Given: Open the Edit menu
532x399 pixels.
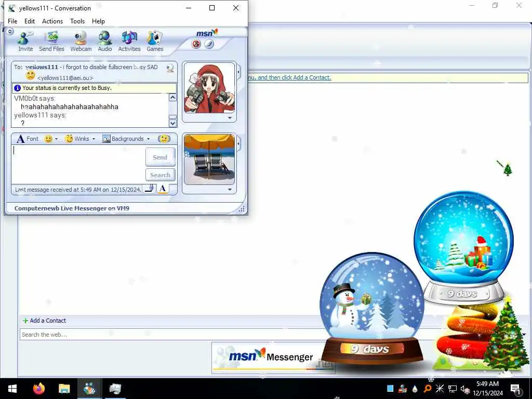Looking at the screenshot, I should point(30,21).
